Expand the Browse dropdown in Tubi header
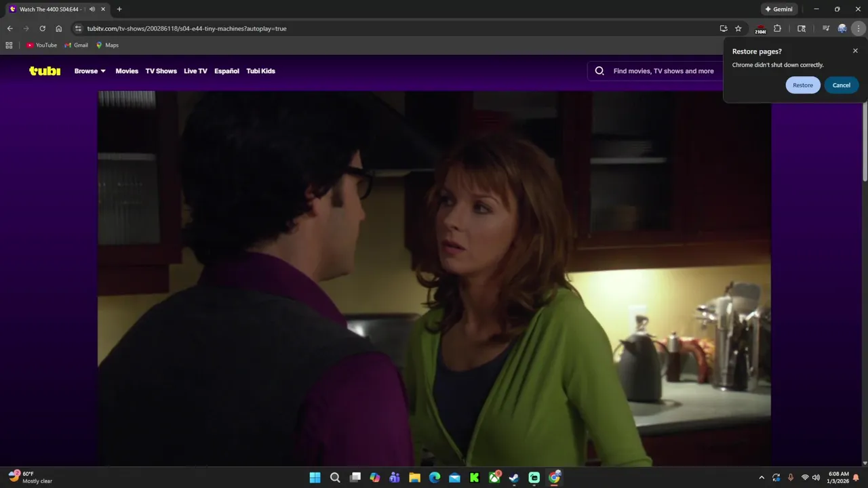Image resolution: width=868 pixels, height=488 pixels. [x=90, y=71]
